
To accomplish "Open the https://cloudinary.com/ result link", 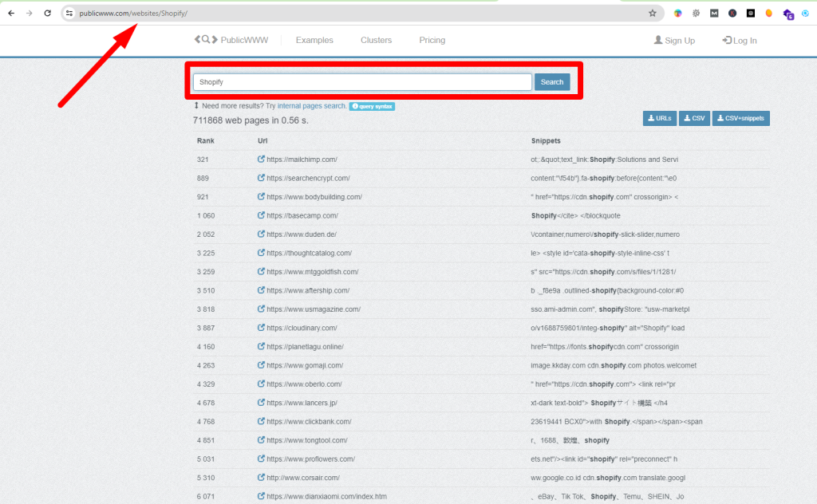I will point(302,328).
